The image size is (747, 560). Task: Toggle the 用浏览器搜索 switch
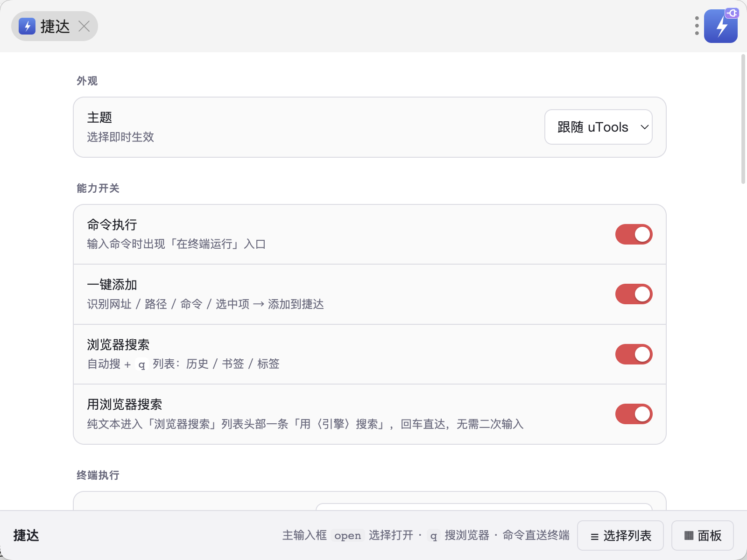pos(634,414)
